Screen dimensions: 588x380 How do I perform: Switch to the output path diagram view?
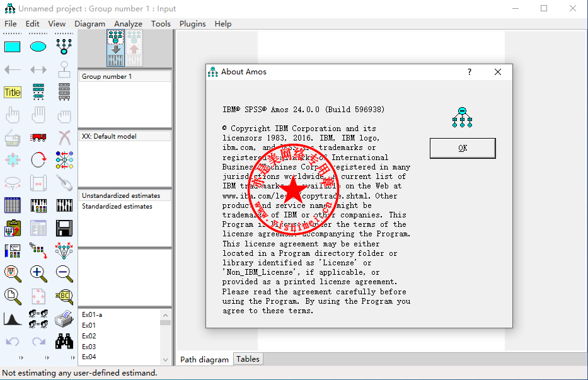click(134, 48)
